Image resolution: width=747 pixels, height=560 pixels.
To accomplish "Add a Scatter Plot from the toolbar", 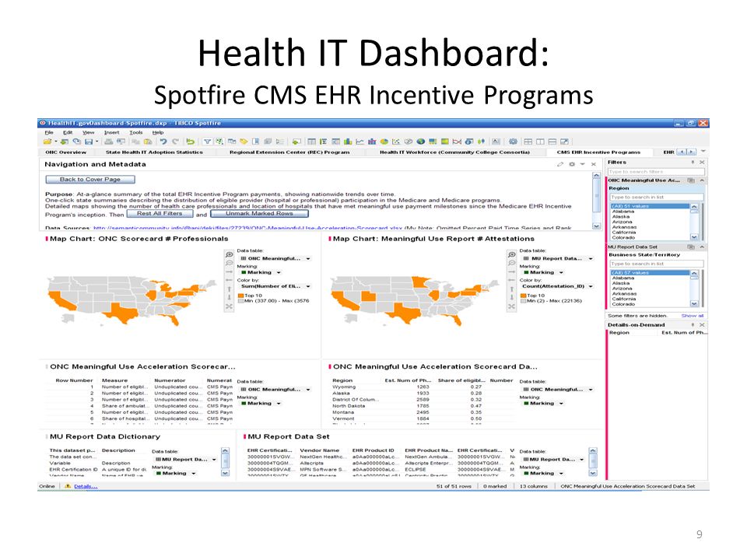I will [x=396, y=142].
